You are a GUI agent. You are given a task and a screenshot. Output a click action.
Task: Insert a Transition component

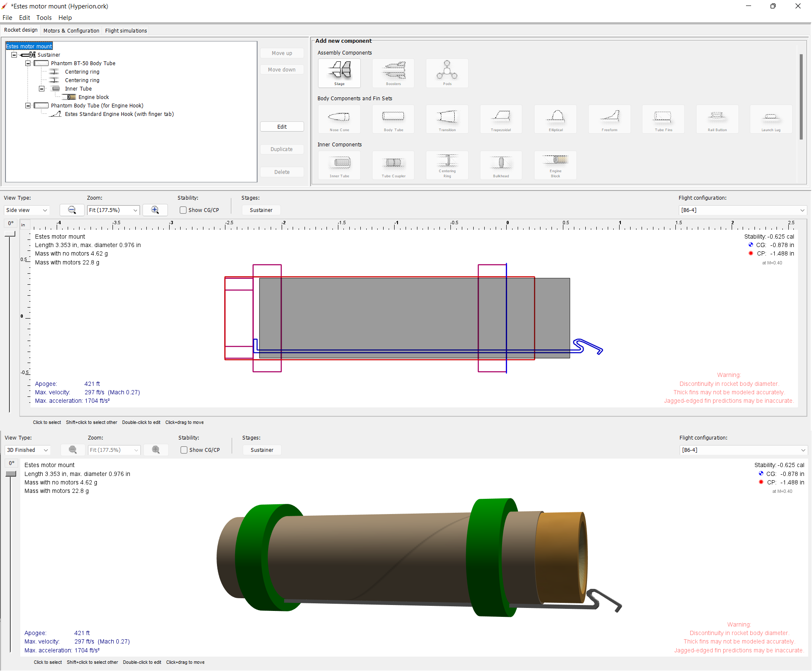[x=447, y=119]
